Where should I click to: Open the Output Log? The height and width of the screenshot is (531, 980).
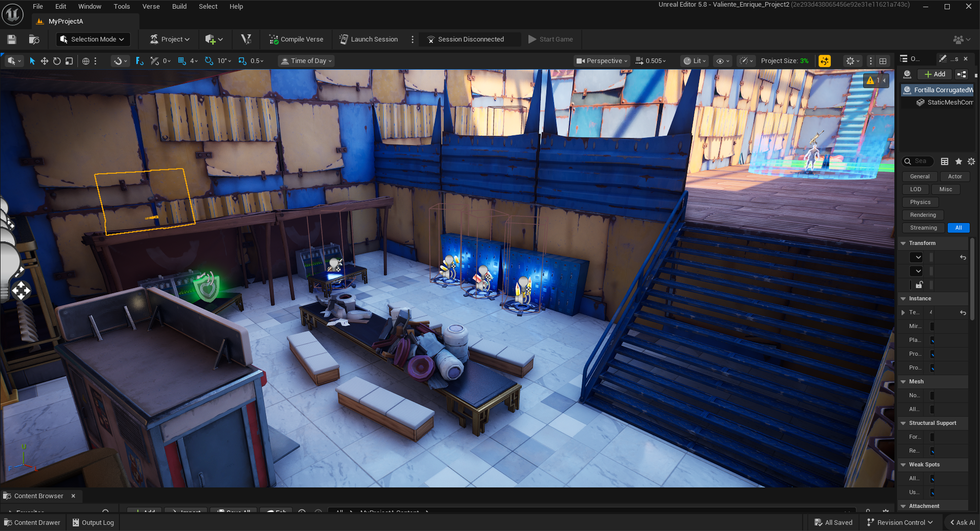(93, 523)
